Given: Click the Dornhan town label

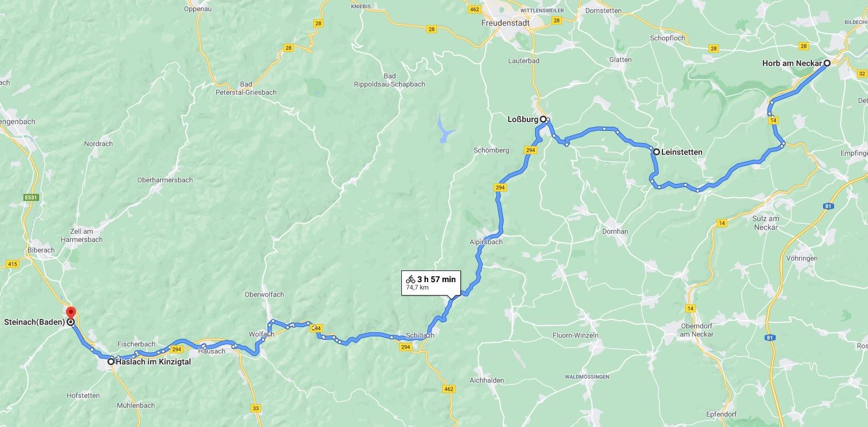Looking at the screenshot, I should pos(615,231).
